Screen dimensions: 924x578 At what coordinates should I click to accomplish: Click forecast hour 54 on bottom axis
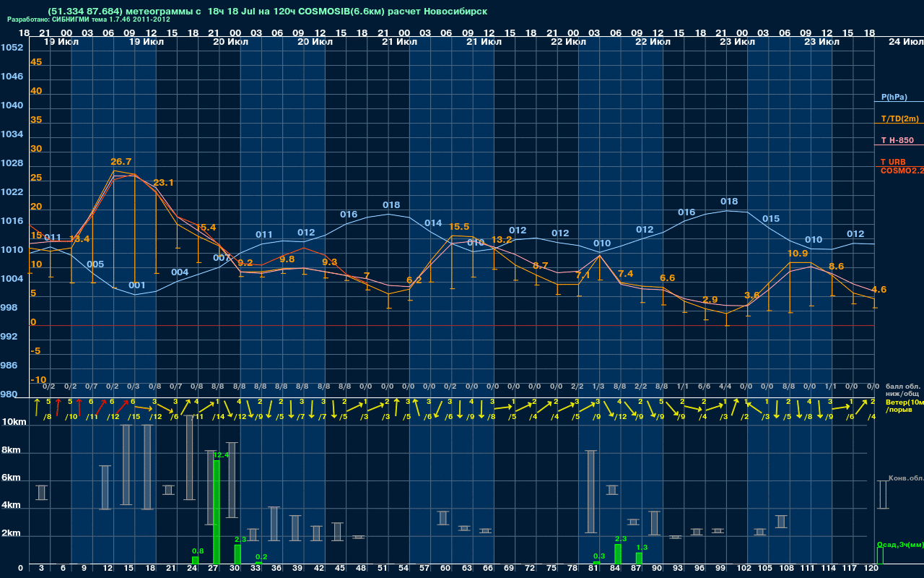(404, 569)
